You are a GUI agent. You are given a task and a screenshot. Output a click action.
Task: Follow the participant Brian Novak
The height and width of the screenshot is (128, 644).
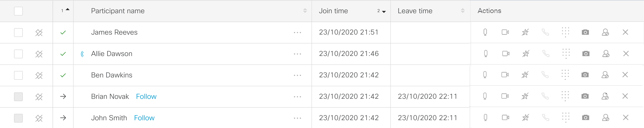click(x=146, y=96)
